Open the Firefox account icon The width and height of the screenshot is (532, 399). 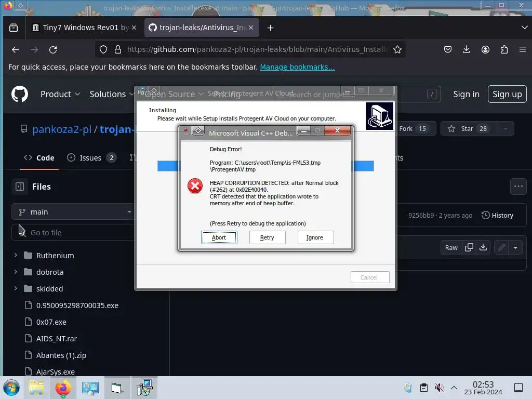pyautogui.click(x=486, y=49)
